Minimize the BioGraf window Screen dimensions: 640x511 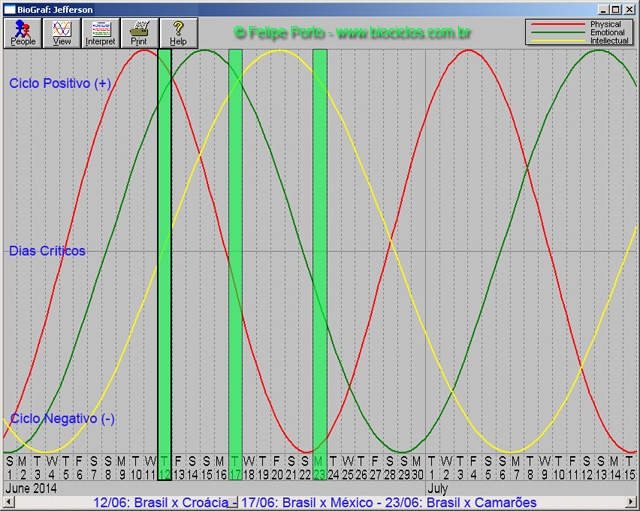pos(603,9)
